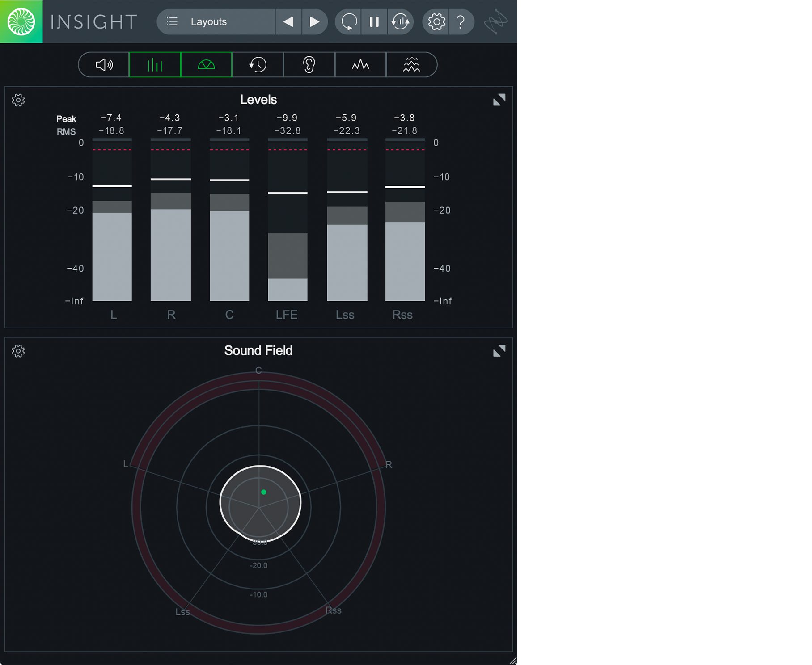The height and width of the screenshot is (665, 812).
Task: Toggle the Loudness speaker module
Action: pos(104,65)
